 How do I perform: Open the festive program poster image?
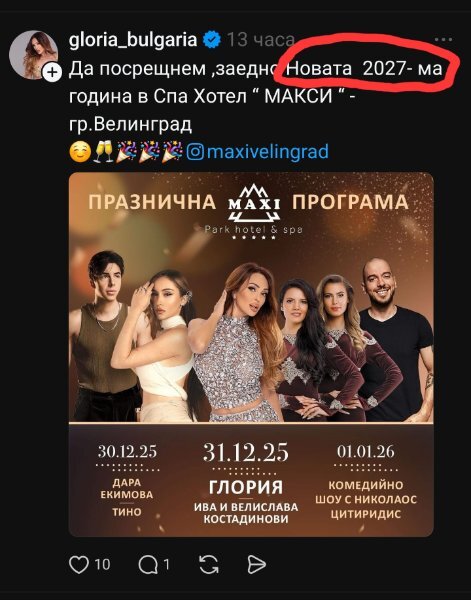251,354
